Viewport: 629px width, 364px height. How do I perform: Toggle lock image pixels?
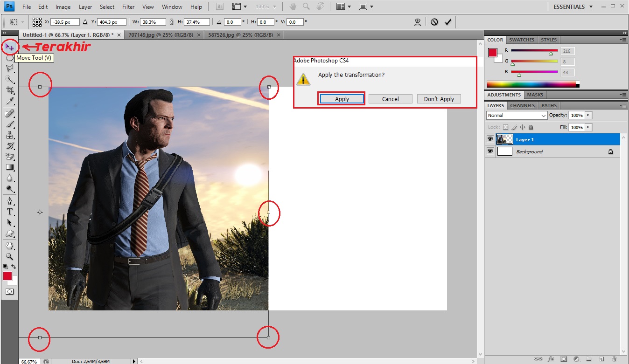(x=514, y=127)
